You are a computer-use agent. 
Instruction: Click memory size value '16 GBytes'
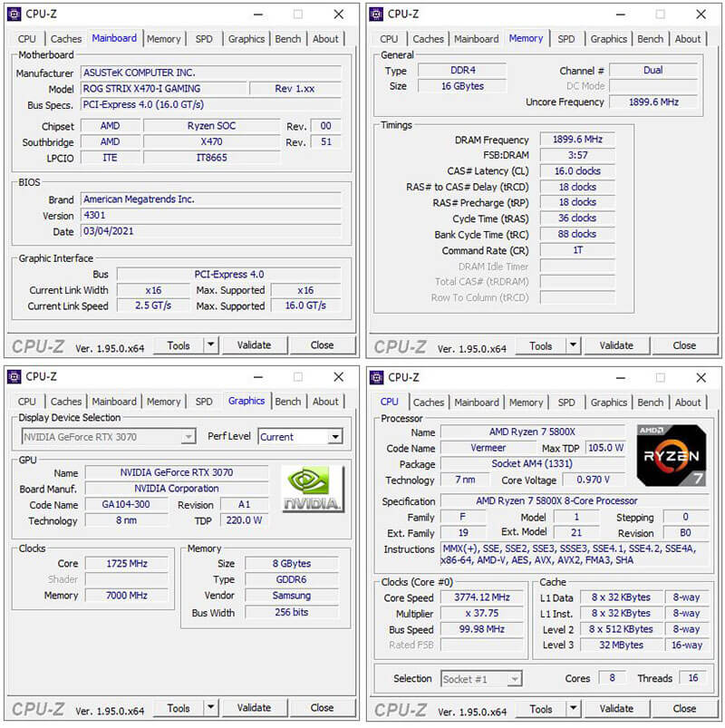coord(462,86)
